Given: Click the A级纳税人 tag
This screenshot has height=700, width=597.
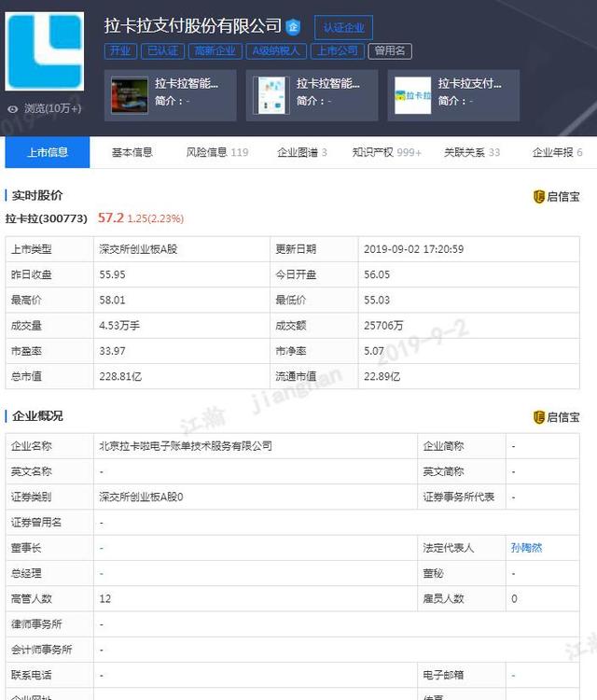Looking at the screenshot, I should coord(276,51).
